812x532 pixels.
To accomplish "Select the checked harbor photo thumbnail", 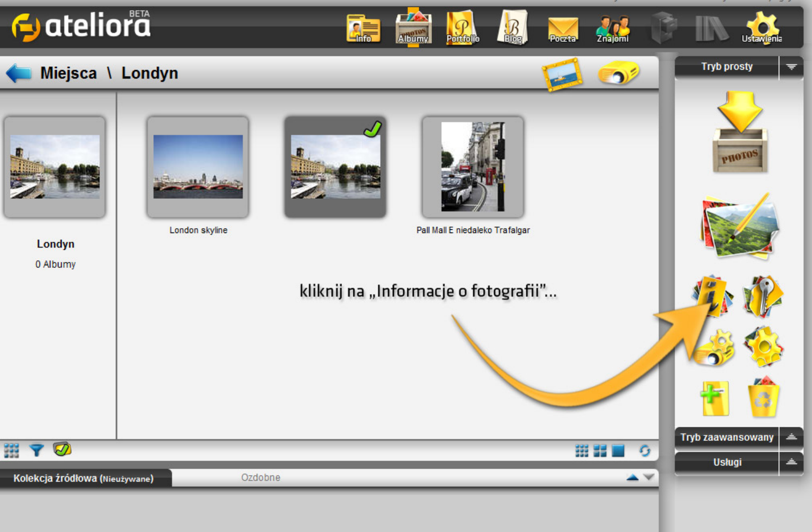I will coord(336,167).
